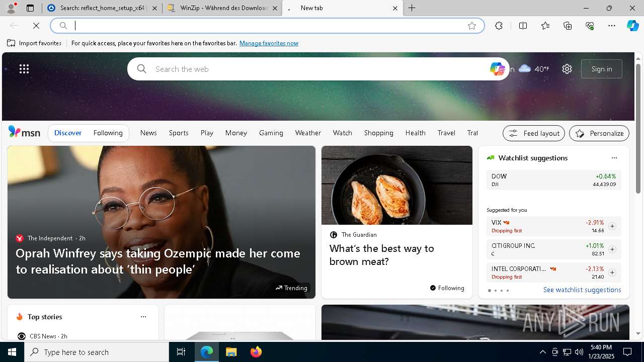Open the Favorites list icon

(545, 26)
